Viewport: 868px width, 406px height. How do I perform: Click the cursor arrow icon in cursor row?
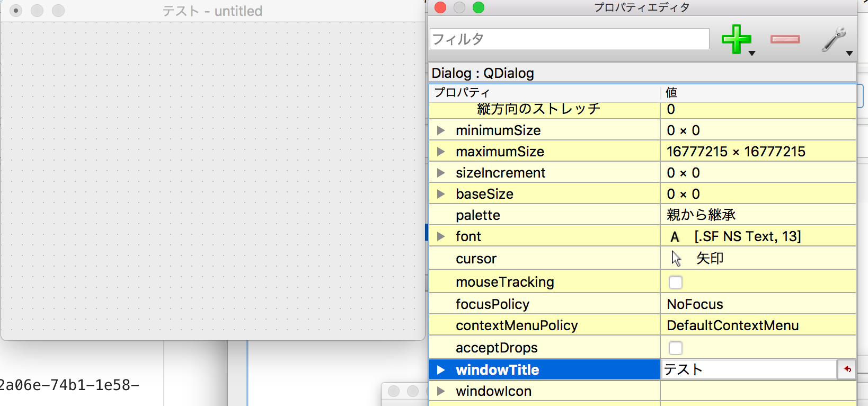pos(676,259)
